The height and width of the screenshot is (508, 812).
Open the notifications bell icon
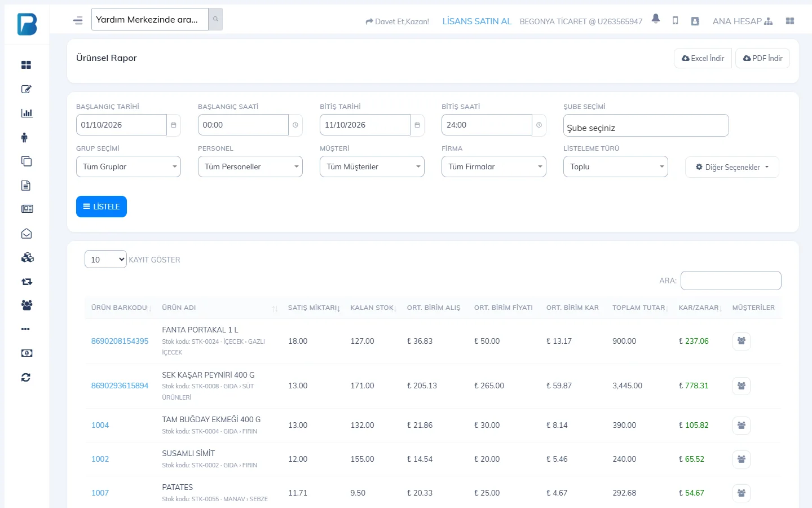655,19
